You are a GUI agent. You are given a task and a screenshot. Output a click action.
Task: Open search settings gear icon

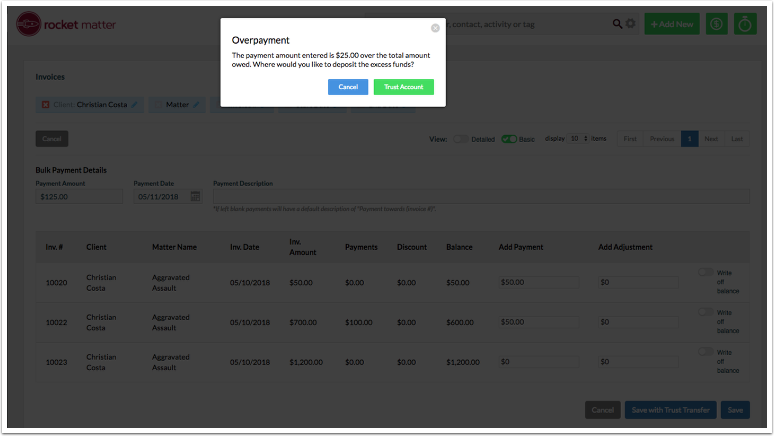tap(630, 24)
